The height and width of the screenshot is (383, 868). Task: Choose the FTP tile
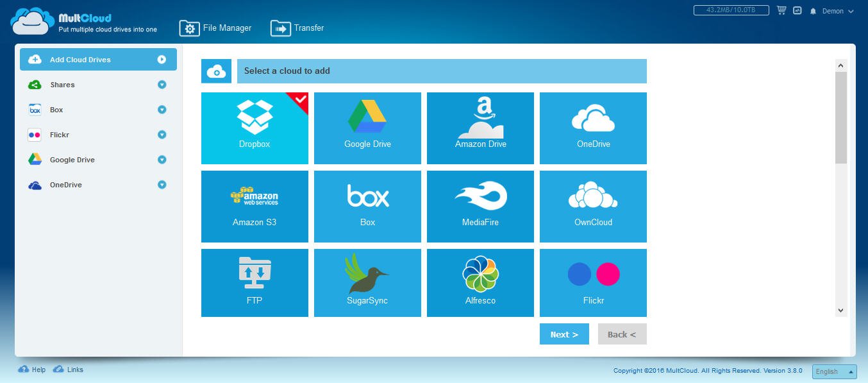(x=255, y=283)
